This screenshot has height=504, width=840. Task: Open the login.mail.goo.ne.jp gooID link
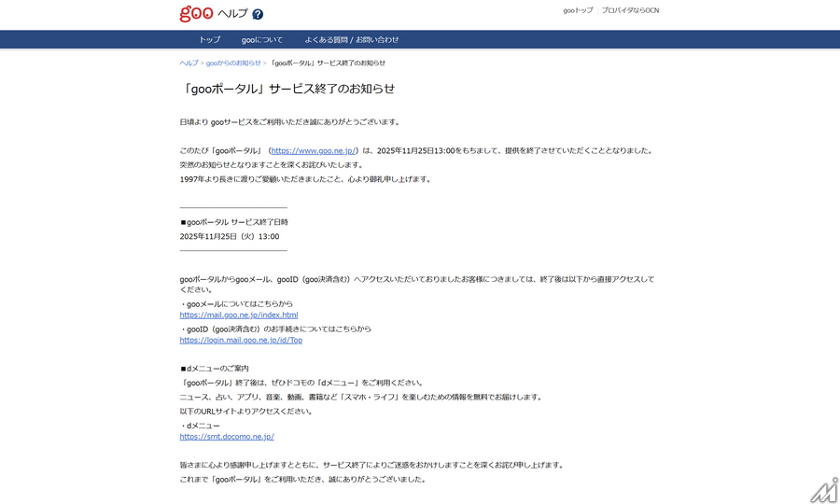[241, 341]
